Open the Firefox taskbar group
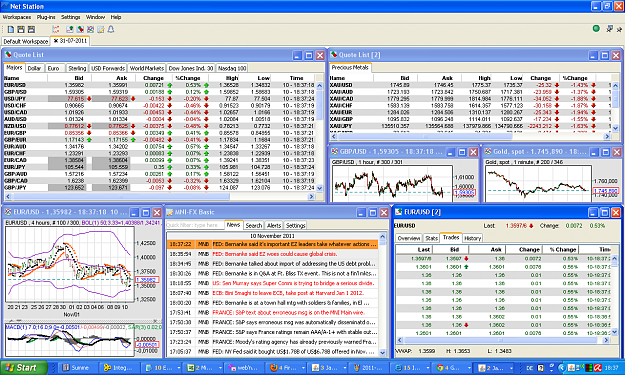 tap(287, 368)
